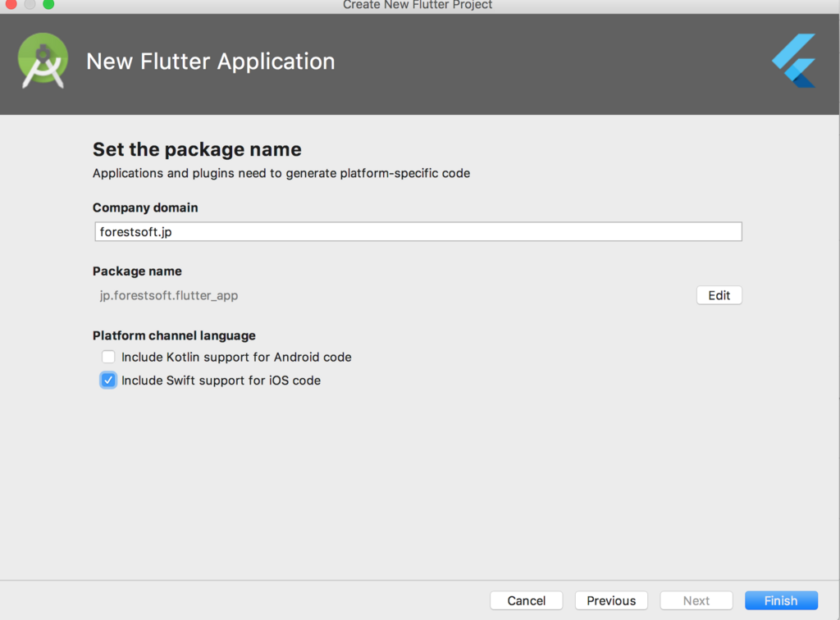Click the Company domain text field

(418, 232)
